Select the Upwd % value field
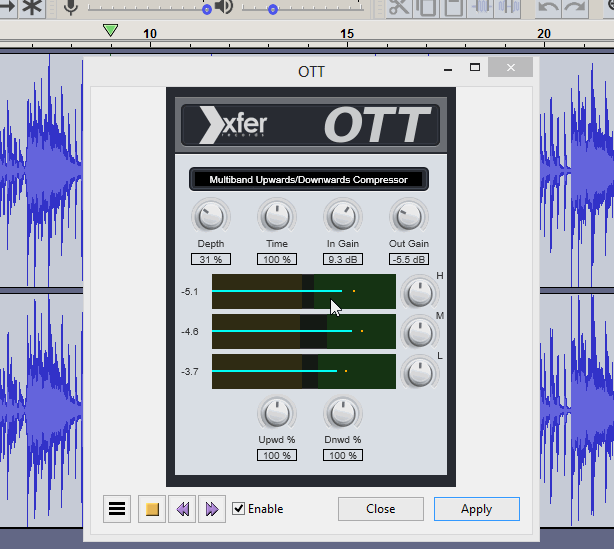The height and width of the screenshot is (549, 614). click(277, 455)
